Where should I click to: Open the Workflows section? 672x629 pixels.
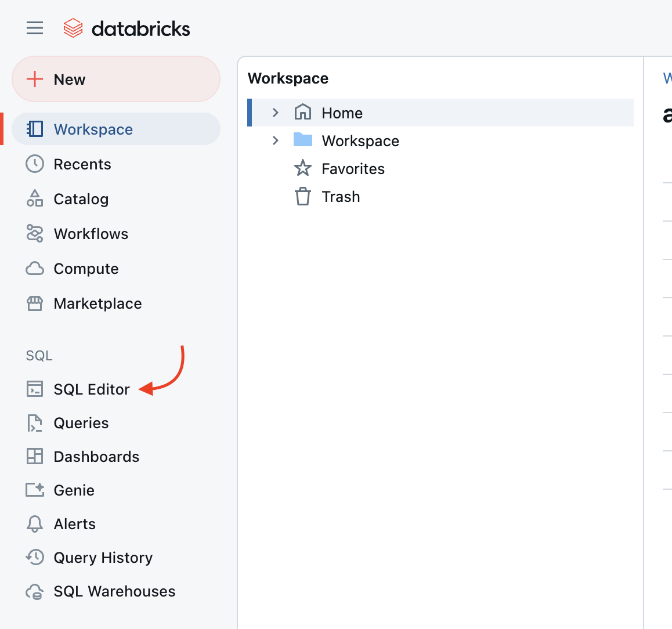coord(91,233)
